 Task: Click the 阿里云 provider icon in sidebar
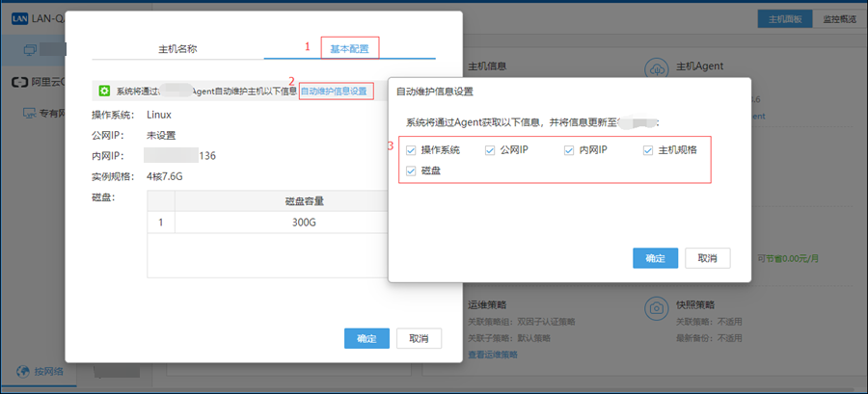pos(20,83)
